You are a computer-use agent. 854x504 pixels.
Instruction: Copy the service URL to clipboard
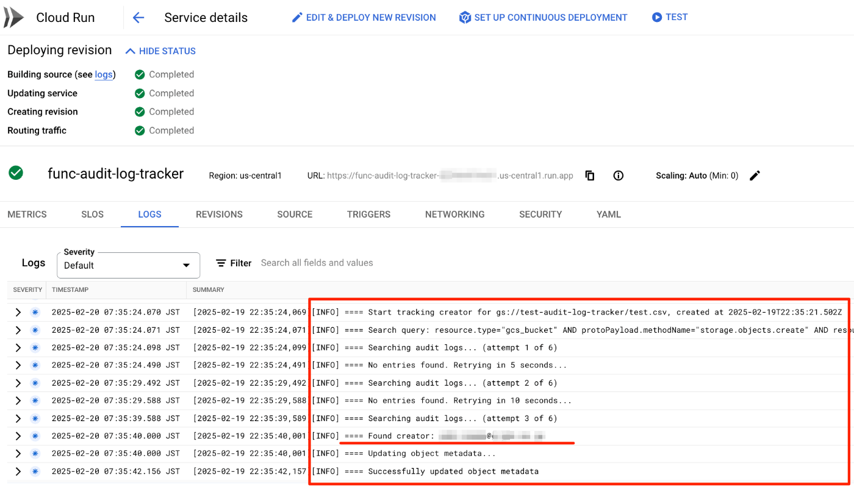590,176
